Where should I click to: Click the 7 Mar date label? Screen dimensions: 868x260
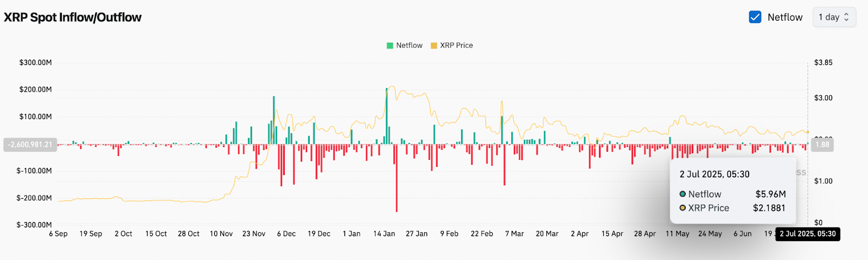point(514,234)
